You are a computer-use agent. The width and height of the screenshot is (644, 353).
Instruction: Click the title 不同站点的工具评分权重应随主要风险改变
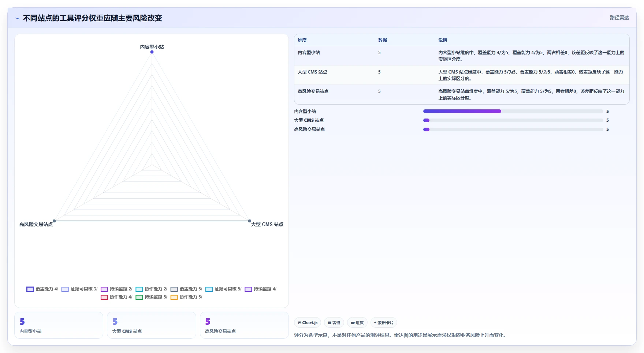coord(92,18)
